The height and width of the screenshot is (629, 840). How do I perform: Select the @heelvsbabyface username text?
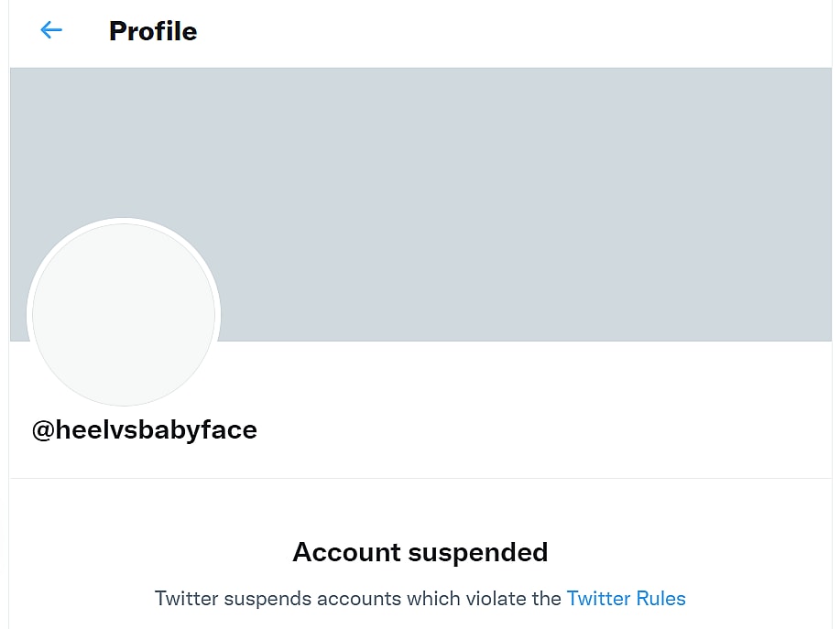pyautogui.click(x=145, y=429)
